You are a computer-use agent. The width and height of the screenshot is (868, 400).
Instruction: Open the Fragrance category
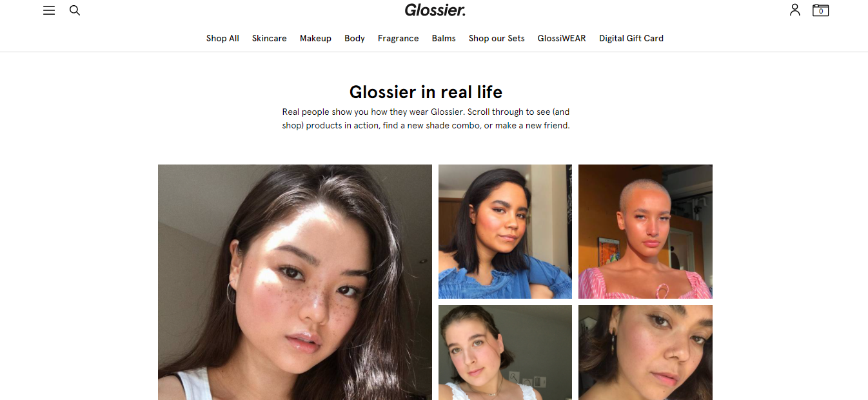pos(399,38)
